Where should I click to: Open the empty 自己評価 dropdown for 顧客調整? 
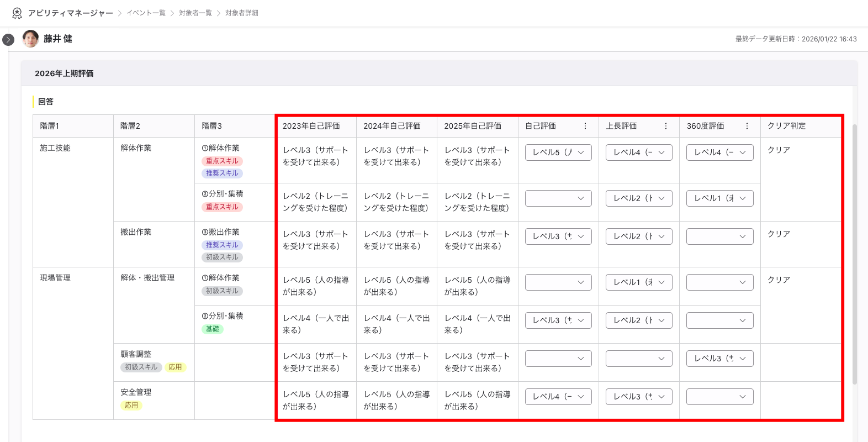coord(558,359)
